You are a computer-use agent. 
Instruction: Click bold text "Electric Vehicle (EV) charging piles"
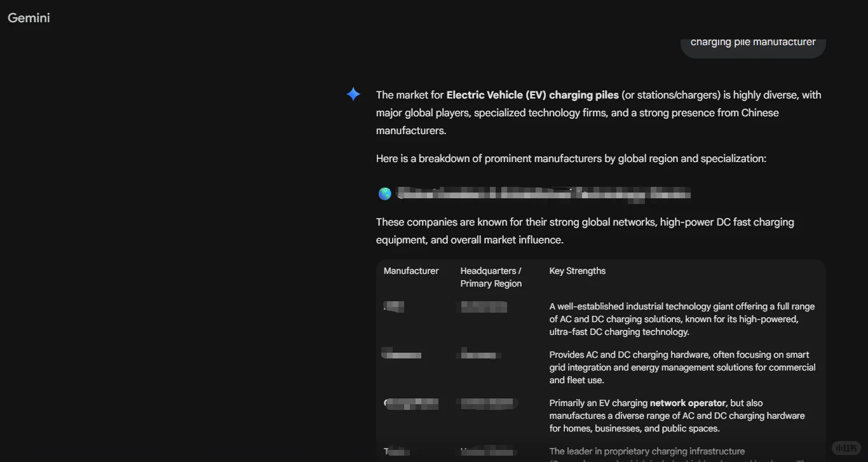pos(532,95)
